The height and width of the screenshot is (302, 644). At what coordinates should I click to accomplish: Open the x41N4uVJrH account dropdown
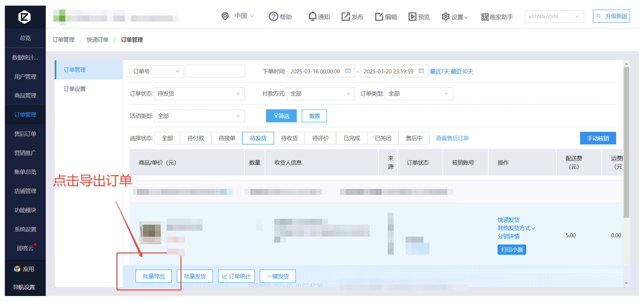[554, 16]
